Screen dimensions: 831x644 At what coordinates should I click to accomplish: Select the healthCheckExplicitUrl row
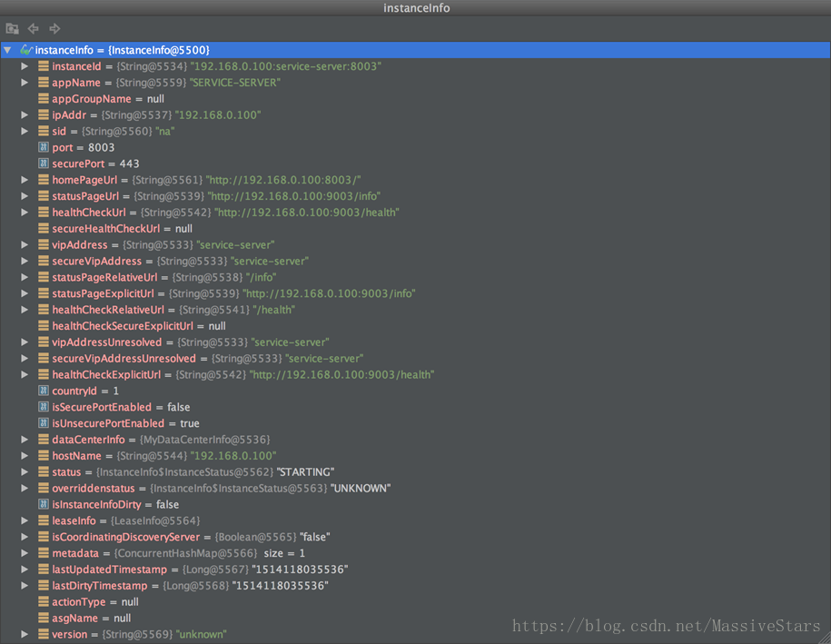pos(416,375)
